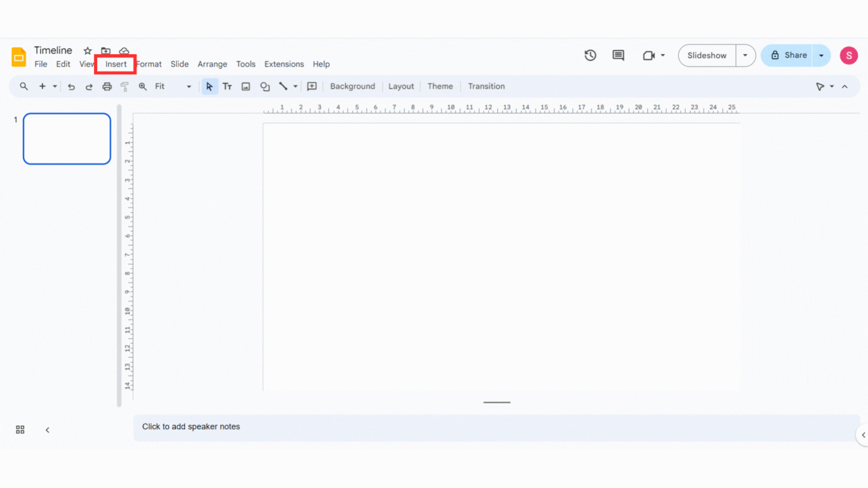Open the comment history panel
The width and height of the screenshot is (868, 488).
[618, 55]
